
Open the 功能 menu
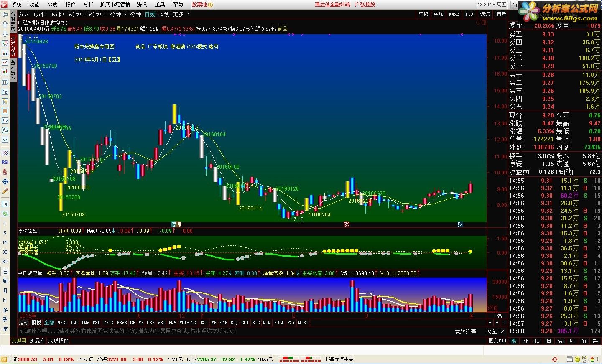[x=35, y=4]
